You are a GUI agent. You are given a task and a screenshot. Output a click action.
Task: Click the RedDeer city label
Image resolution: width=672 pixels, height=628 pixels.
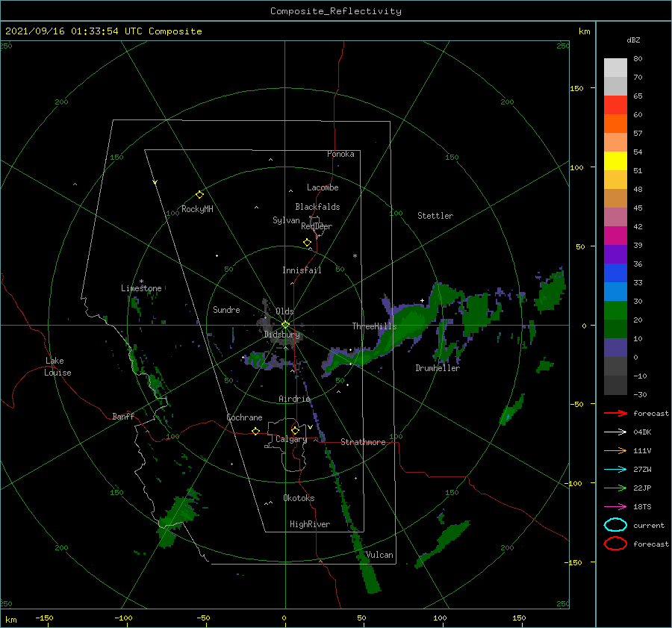(317, 226)
